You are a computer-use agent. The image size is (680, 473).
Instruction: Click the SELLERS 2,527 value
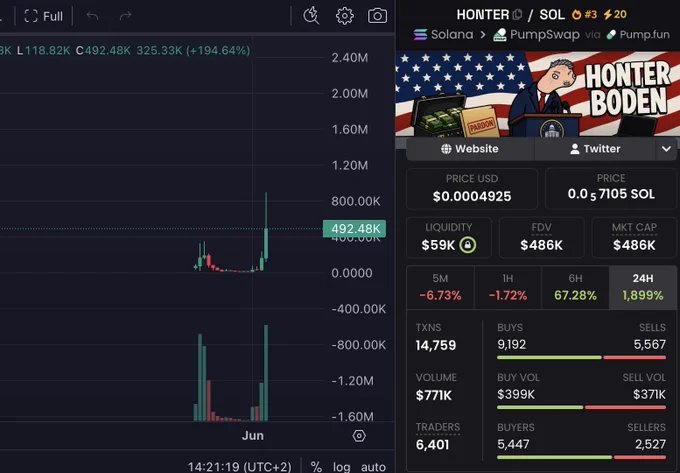coord(650,444)
